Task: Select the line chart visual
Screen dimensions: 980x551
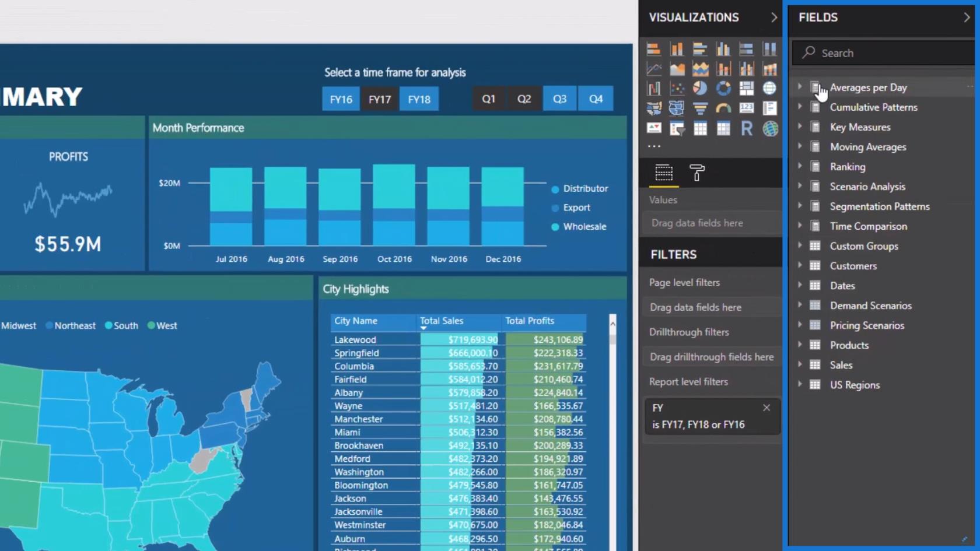Action: (653, 69)
